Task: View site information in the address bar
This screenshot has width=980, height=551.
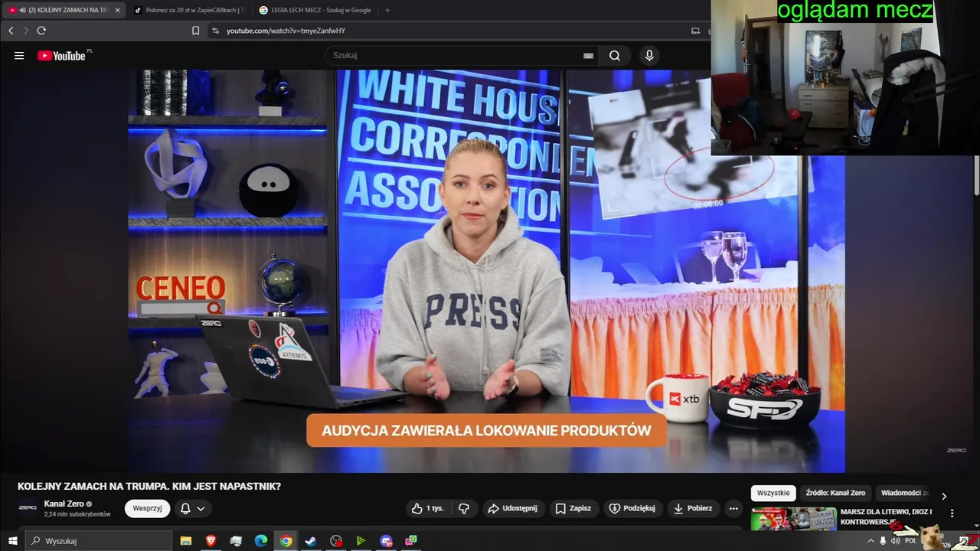Action: 215,31
